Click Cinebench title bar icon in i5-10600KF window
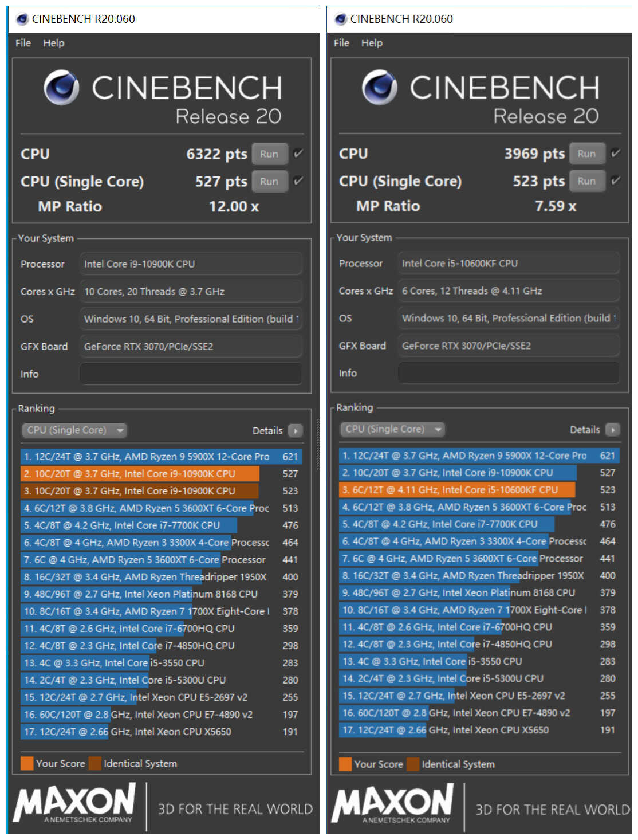638x840 pixels. point(341,19)
